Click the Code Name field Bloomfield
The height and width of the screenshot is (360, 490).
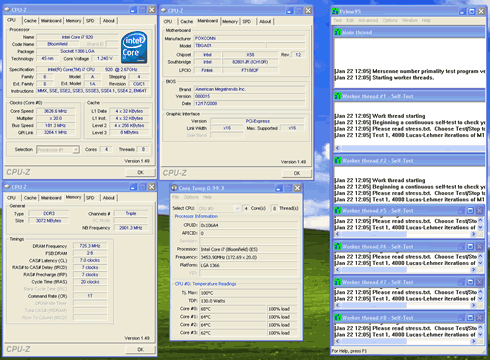click(x=57, y=44)
